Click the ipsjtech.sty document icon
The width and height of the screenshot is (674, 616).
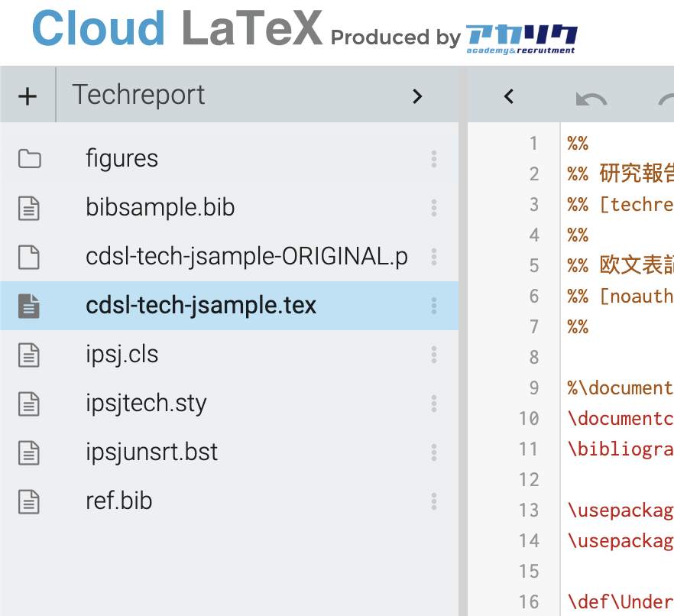tap(29, 404)
